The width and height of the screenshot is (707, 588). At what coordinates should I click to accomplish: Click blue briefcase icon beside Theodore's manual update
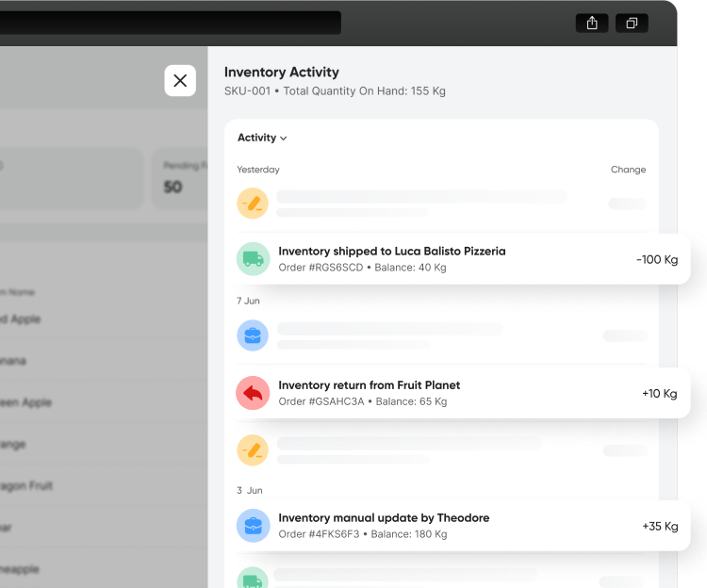253,525
